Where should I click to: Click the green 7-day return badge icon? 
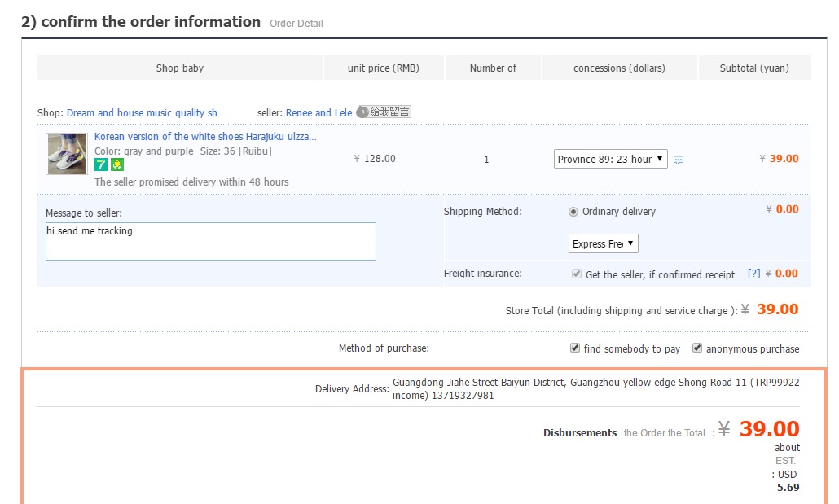point(101,164)
